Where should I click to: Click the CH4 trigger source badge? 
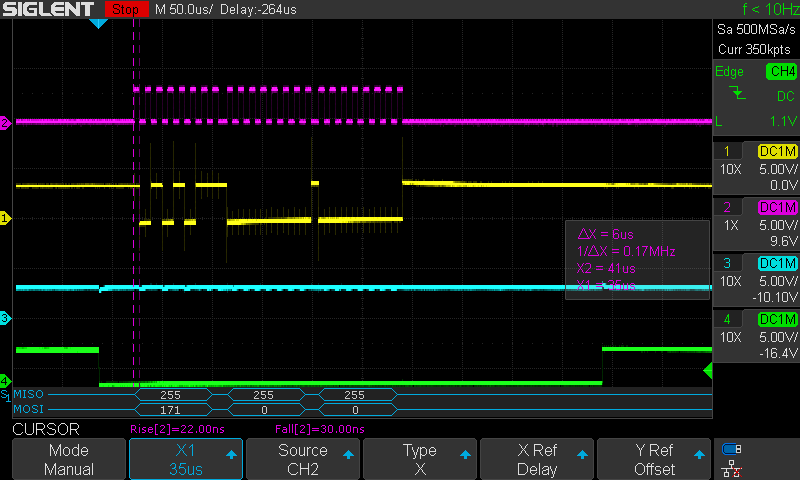coord(782,71)
